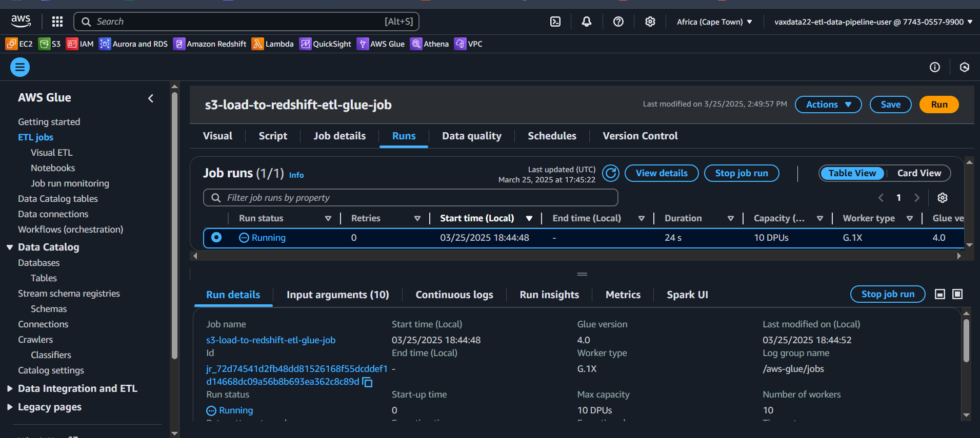Open QuickSight from the favorites bar
This screenshot has height=438, width=980.
click(326, 44)
